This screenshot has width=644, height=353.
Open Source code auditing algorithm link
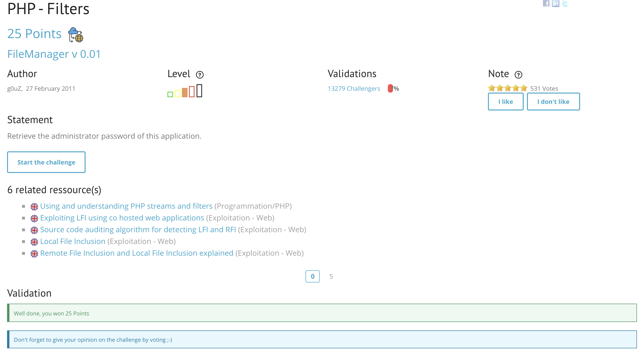point(138,230)
